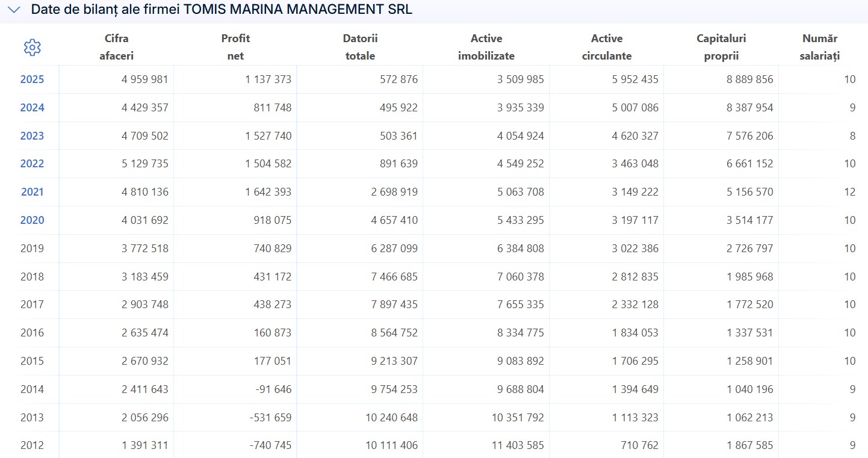The height and width of the screenshot is (458, 868).
Task: Open the table settings gear icon
Action: tap(32, 48)
